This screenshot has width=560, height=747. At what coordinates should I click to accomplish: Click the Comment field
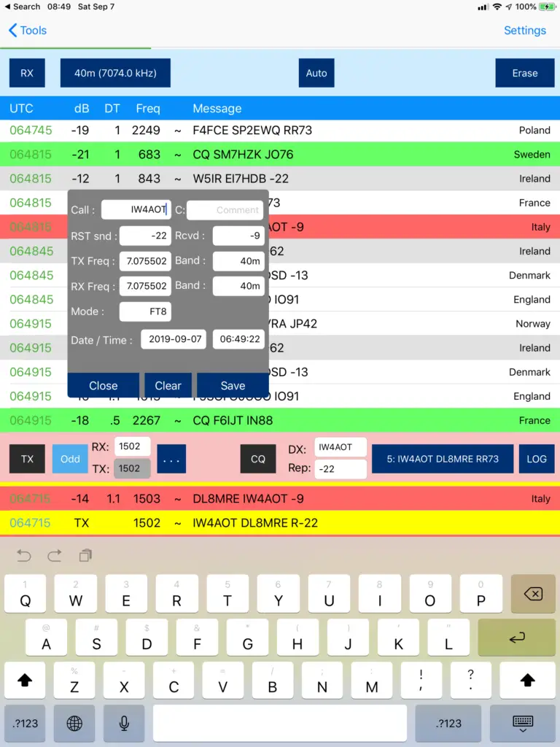(x=225, y=210)
